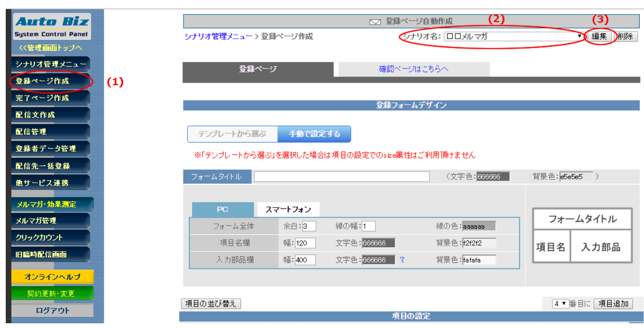Click the フォームタイトル text input
This screenshot has width=644, height=328.
pyautogui.click(x=341, y=177)
